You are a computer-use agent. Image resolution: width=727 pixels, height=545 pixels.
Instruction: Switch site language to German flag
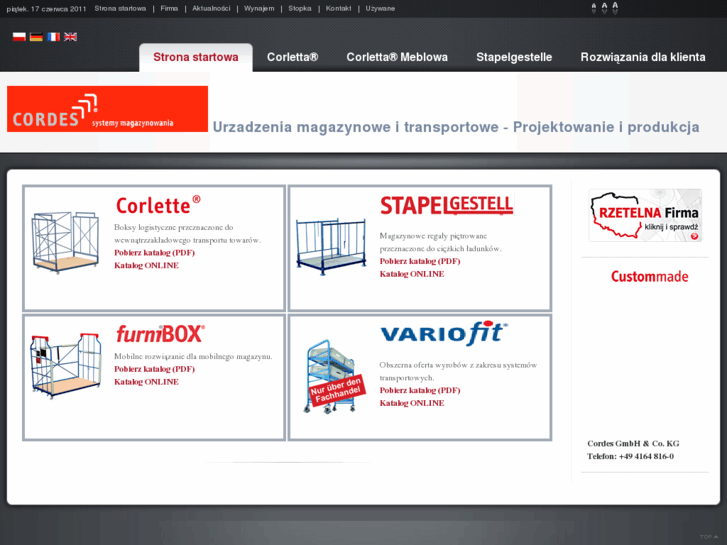coord(36,37)
